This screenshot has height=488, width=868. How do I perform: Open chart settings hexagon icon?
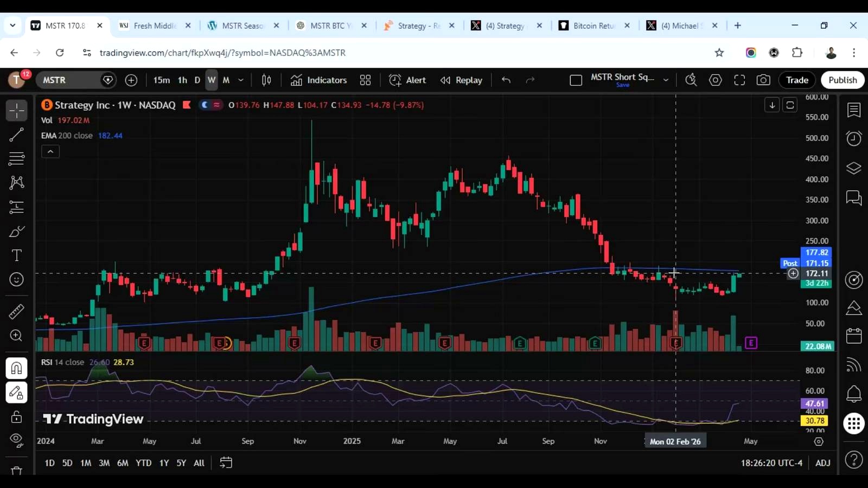716,80
